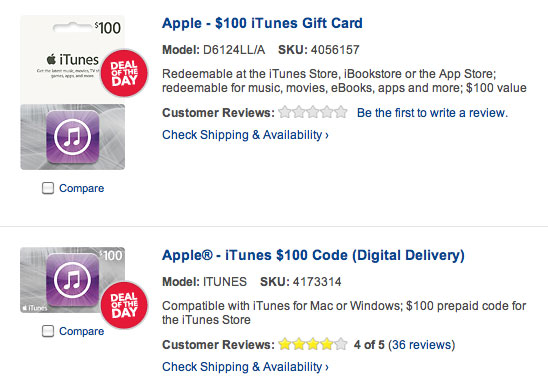
Task: Click the Apple iTunes logo on white card top
Action: pyautogui.click(x=73, y=60)
